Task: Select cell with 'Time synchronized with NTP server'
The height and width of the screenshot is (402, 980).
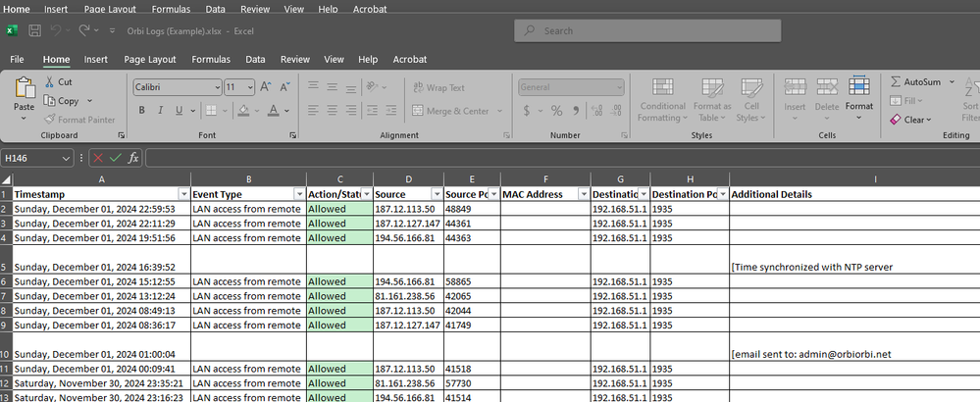Action: coord(854,259)
